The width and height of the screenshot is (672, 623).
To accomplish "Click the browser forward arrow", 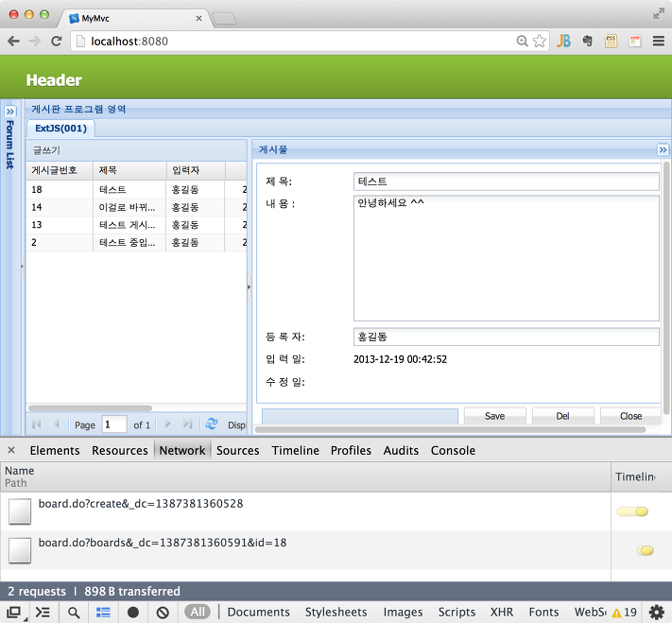I will 35,42.
